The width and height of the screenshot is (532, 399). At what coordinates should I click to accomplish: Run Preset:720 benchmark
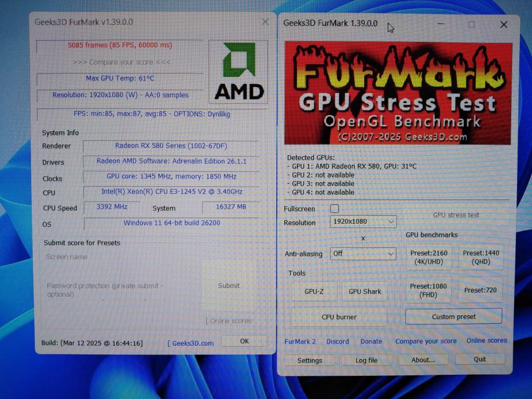[480, 290]
